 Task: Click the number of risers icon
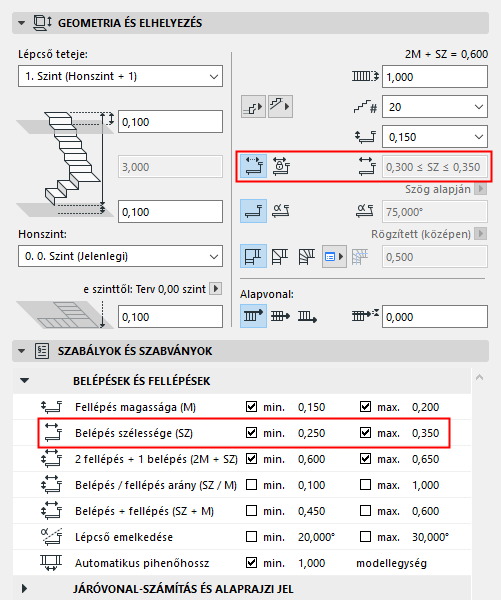point(365,107)
